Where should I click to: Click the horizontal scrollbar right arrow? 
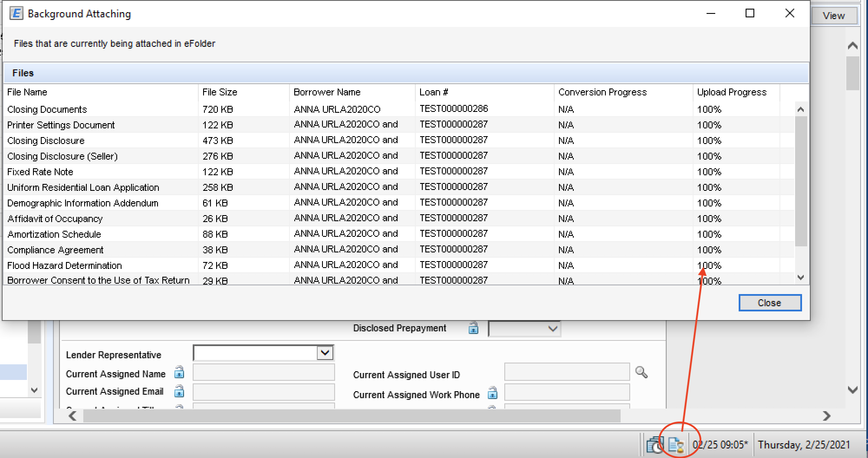click(x=826, y=416)
